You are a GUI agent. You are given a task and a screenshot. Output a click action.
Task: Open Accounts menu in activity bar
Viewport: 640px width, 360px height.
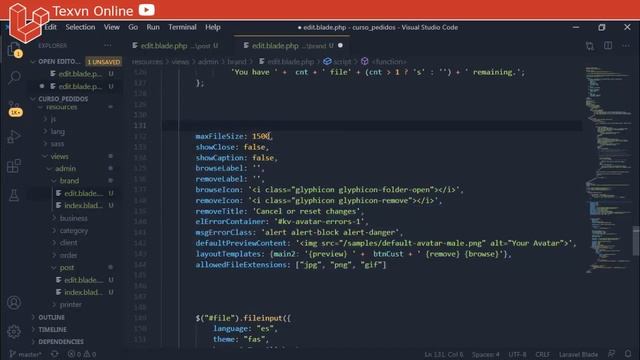(14, 302)
